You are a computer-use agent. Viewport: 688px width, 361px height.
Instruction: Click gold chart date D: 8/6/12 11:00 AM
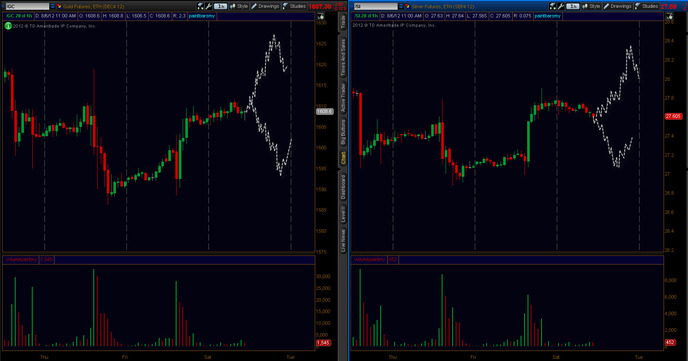tap(56, 16)
